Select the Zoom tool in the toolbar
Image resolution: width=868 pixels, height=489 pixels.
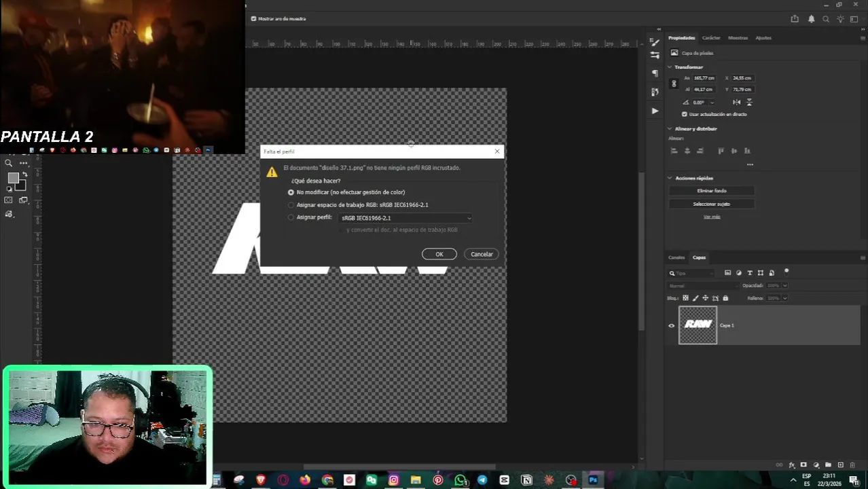click(9, 163)
